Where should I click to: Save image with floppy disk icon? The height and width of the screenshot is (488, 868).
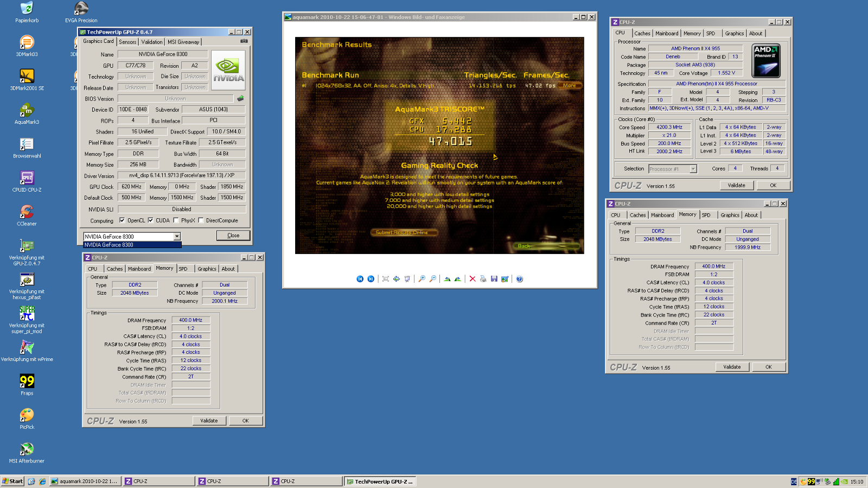(x=494, y=279)
